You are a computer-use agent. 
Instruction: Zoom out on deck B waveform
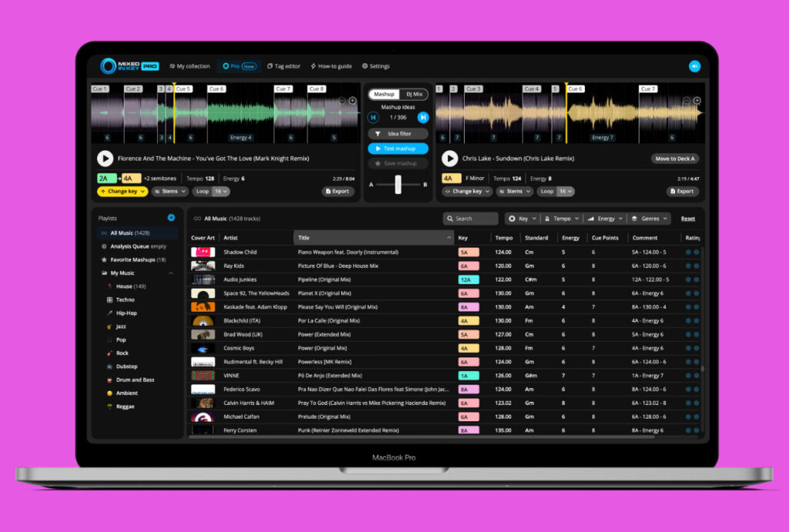pyautogui.click(x=687, y=101)
